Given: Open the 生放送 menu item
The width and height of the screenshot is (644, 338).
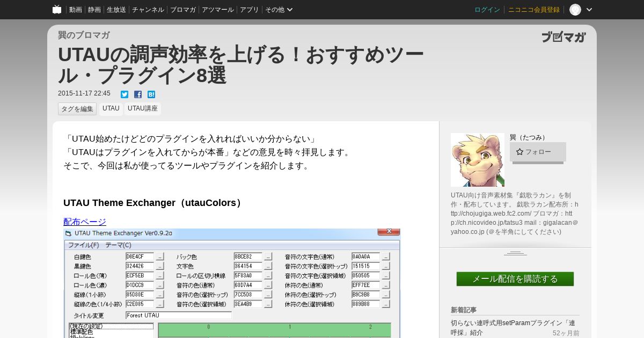Looking at the screenshot, I should [x=116, y=10].
